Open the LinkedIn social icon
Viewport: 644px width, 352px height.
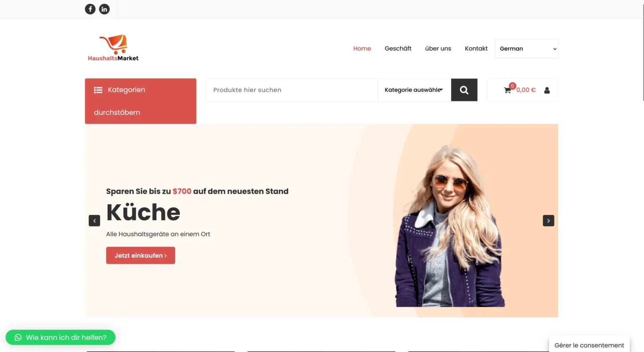[x=104, y=9]
